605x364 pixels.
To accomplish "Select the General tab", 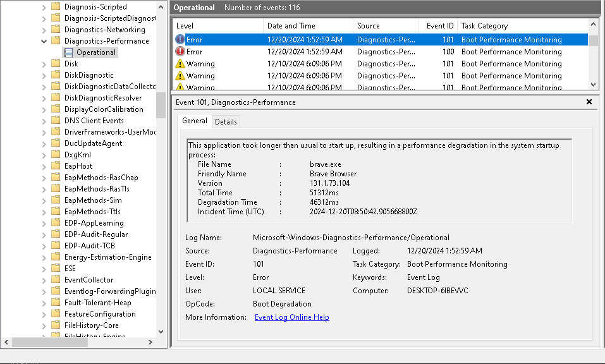I will [x=195, y=121].
